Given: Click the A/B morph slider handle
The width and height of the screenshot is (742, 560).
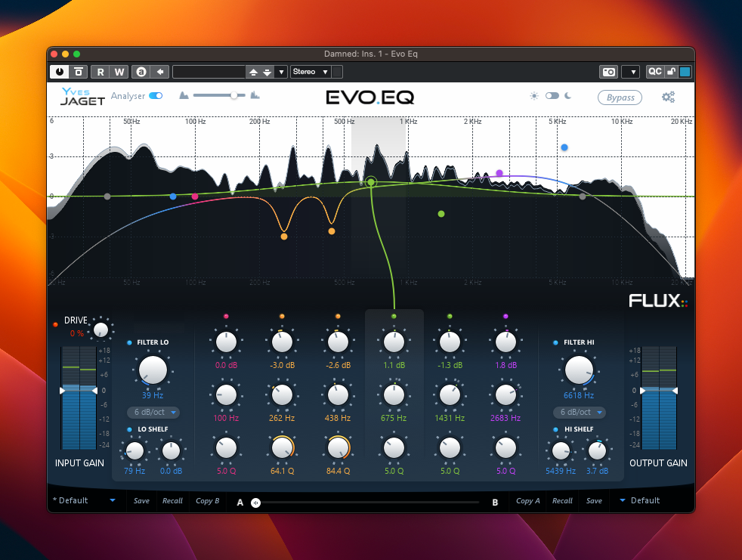Looking at the screenshot, I should (255, 502).
